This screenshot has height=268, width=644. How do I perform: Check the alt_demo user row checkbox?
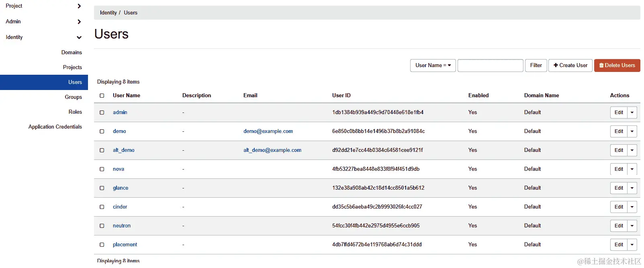(x=102, y=150)
